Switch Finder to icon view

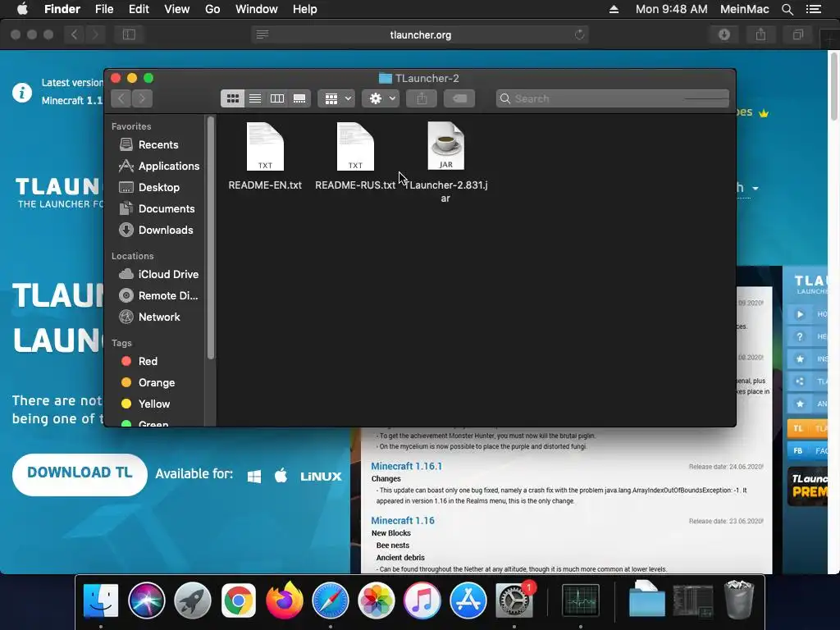(x=232, y=98)
